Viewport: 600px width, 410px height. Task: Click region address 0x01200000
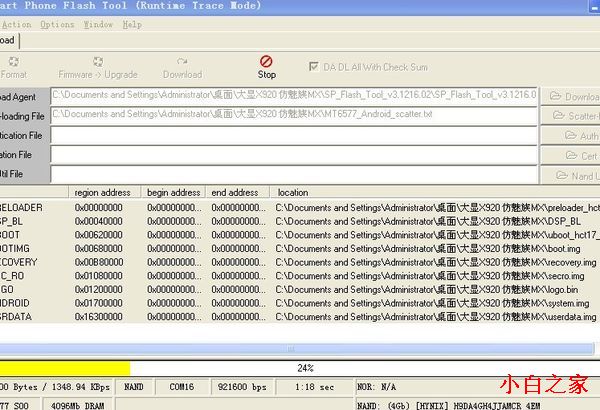[x=99, y=289]
